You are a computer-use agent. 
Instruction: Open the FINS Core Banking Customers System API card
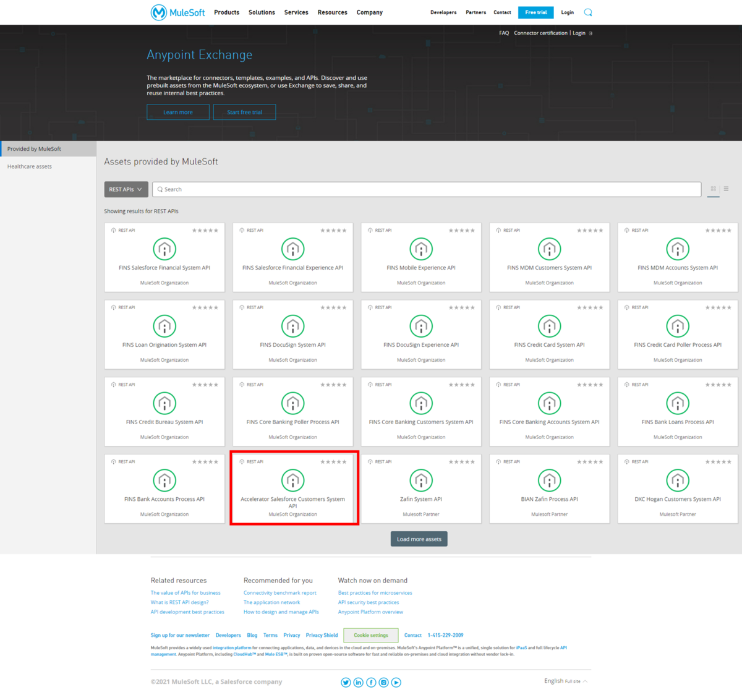click(421, 412)
